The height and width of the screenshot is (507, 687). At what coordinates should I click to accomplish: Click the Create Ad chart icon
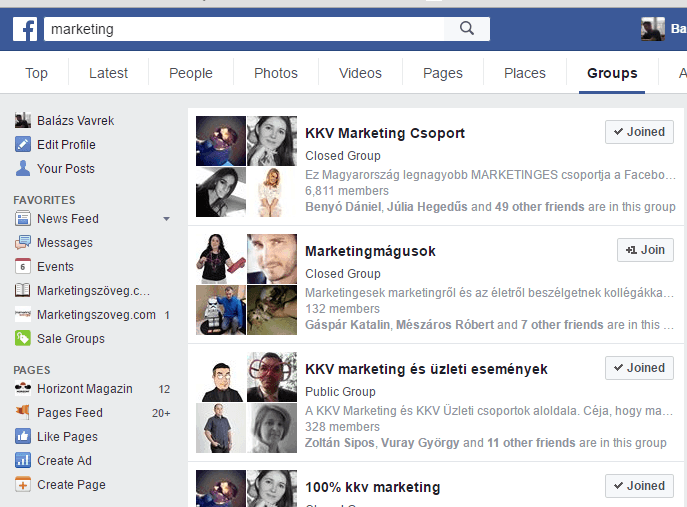[23, 461]
